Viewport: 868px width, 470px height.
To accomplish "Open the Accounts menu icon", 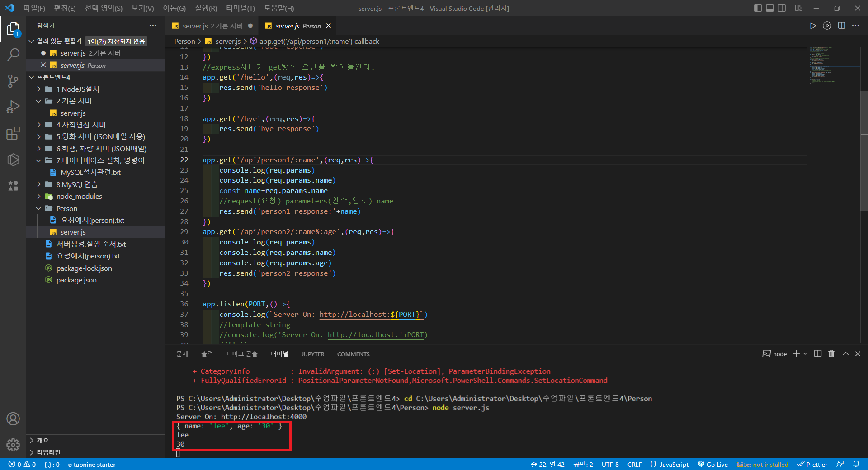I will [13, 419].
